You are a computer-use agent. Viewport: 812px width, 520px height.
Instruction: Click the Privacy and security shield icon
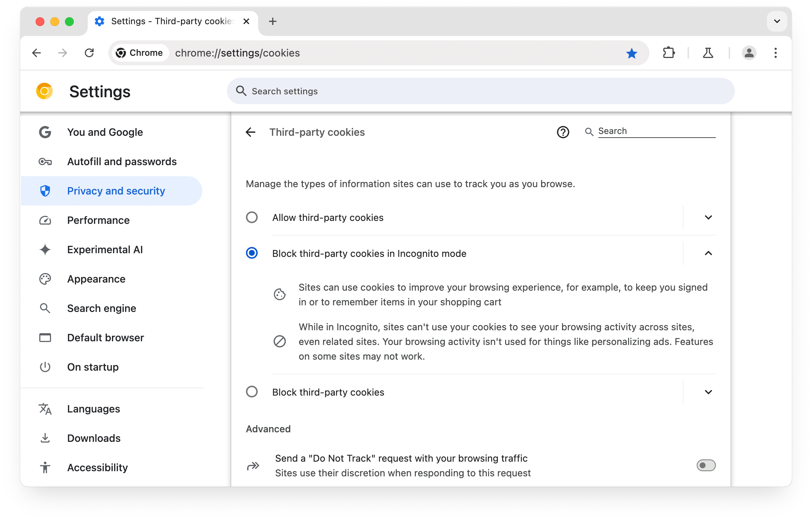(x=46, y=190)
